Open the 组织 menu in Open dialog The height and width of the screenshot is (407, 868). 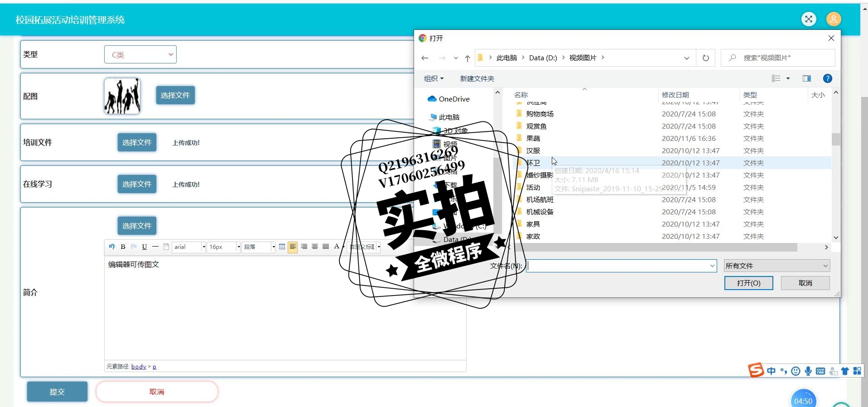(x=434, y=78)
